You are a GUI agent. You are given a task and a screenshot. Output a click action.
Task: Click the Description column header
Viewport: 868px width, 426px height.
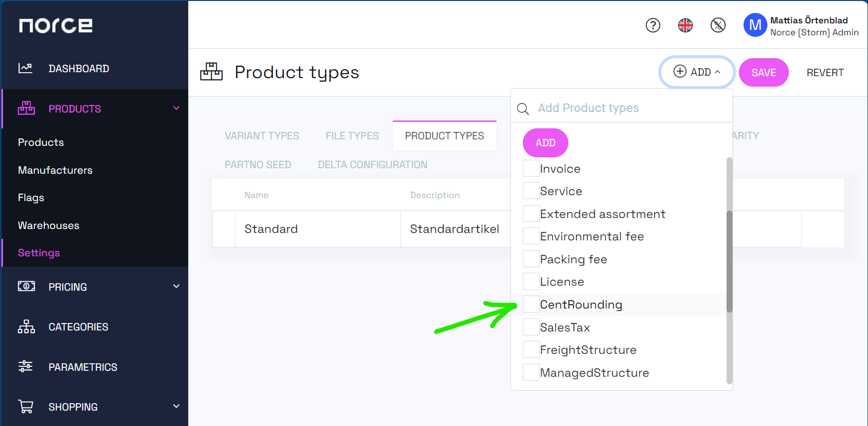pos(435,195)
